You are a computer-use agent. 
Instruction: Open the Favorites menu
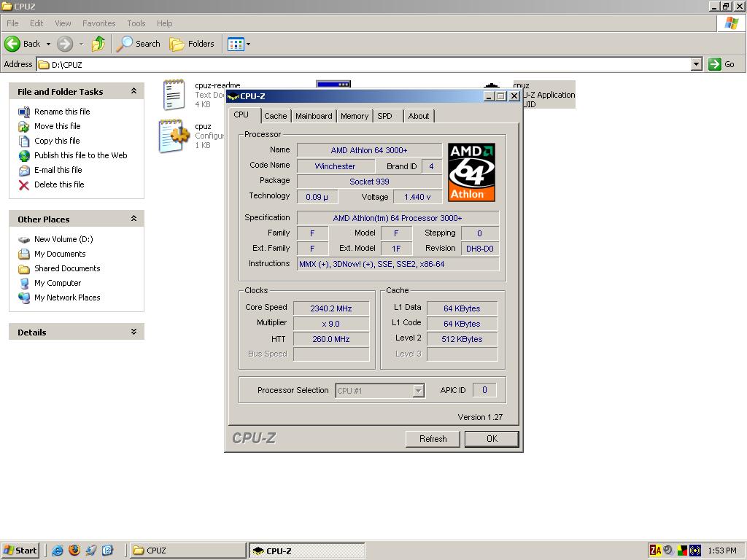click(98, 23)
